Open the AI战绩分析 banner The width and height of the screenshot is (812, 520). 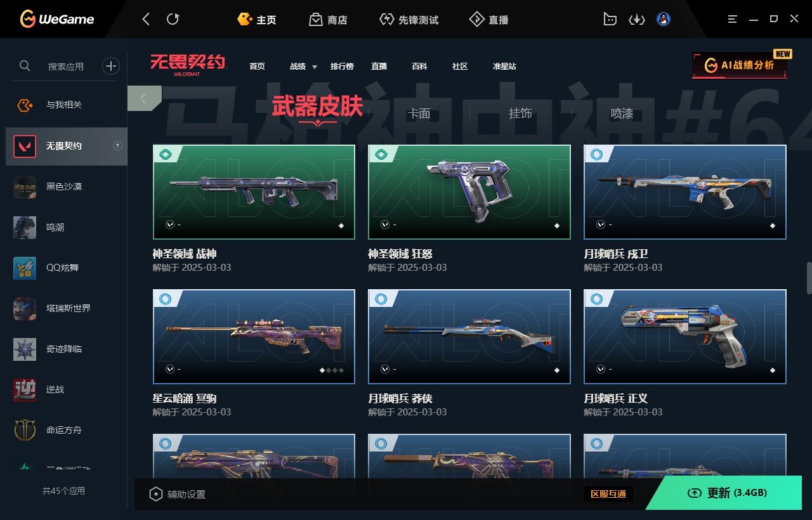pyautogui.click(x=739, y=65)
